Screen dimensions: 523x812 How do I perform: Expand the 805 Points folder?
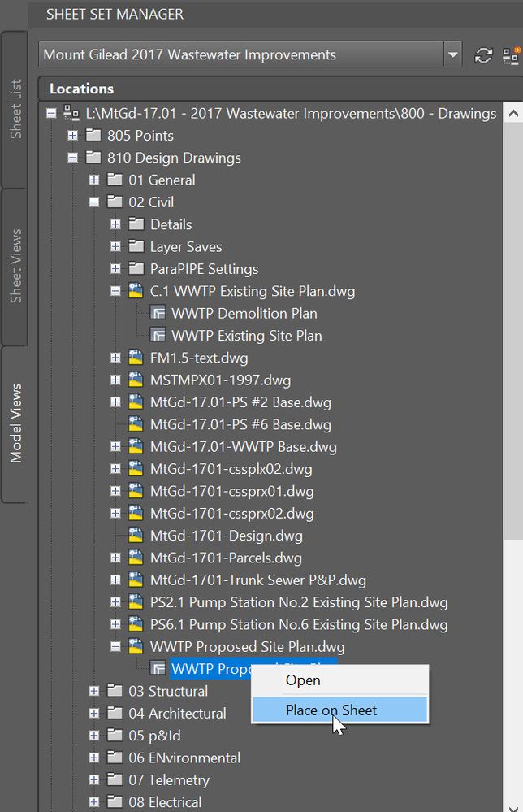tap(72, 136)
